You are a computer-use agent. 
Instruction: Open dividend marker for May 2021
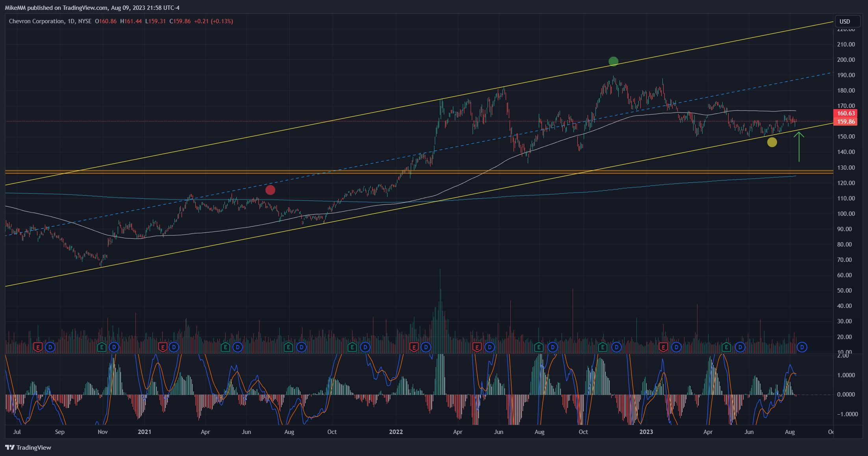[x=237, y=347]
